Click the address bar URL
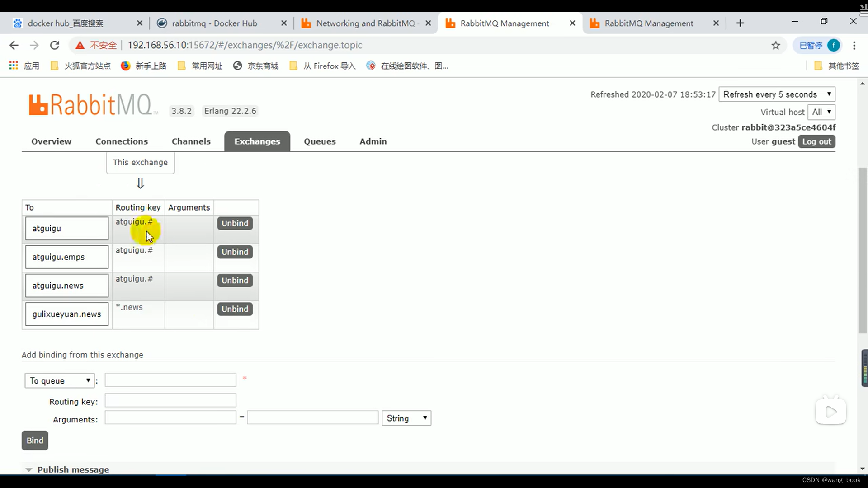 coord(245,45)
